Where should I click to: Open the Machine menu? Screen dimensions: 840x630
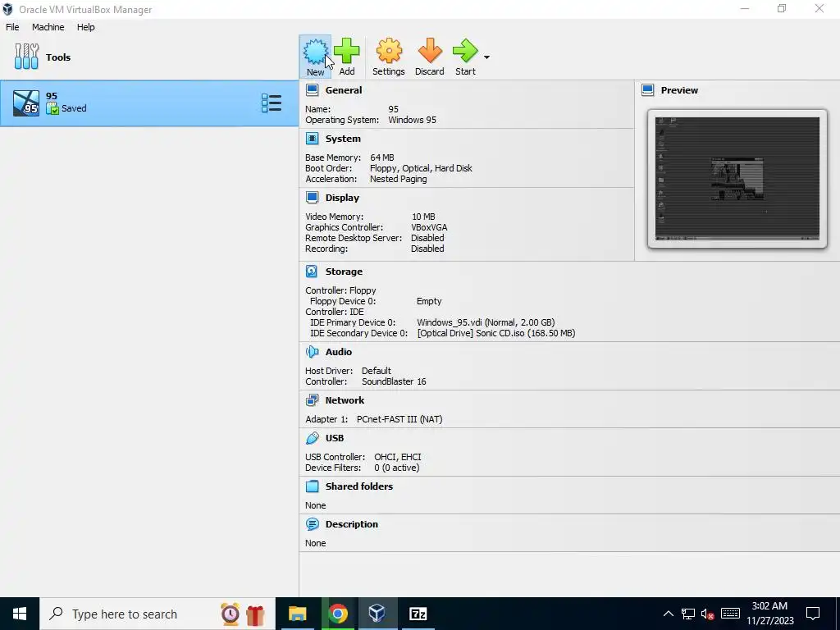pyautogui.click(x=48, y=27)
